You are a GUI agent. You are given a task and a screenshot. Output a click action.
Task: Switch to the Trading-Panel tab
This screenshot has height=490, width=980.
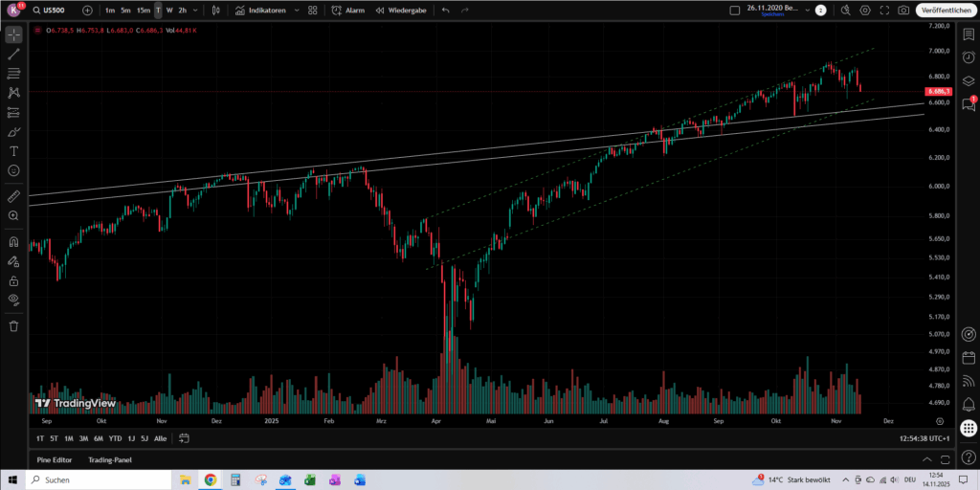109,459
